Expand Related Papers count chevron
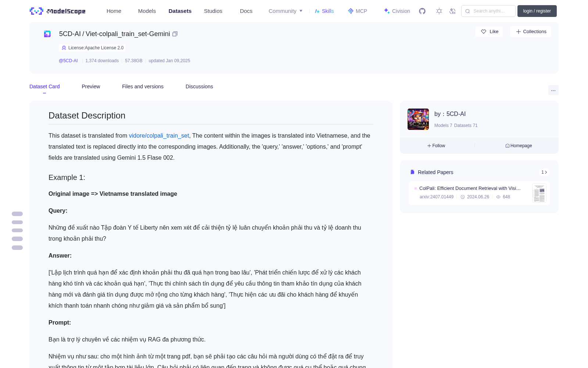 tap(544, 172)
